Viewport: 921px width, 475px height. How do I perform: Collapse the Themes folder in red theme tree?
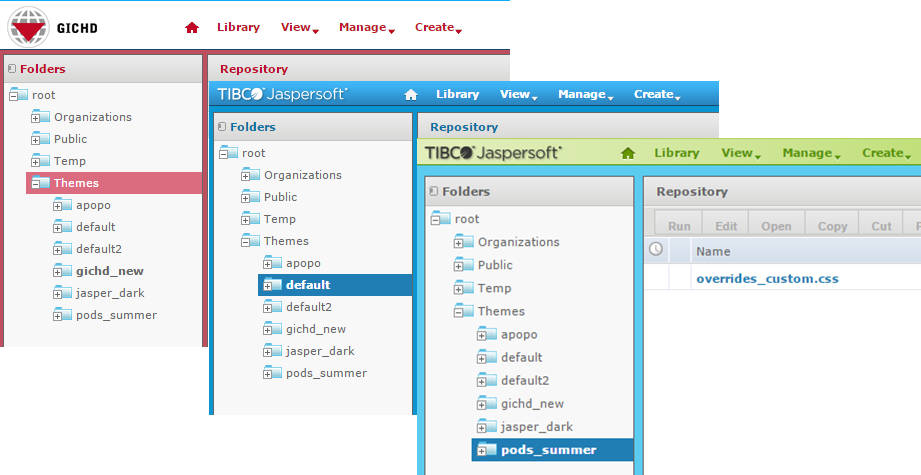36,183
